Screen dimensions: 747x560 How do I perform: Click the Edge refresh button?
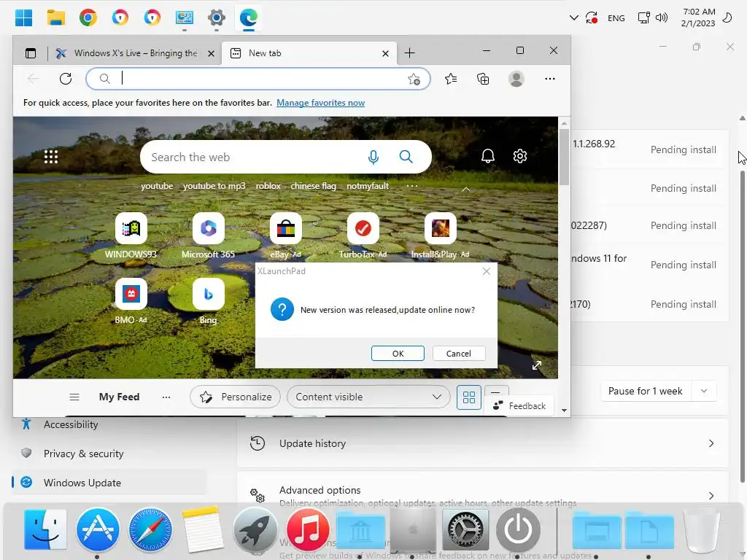click(x=66, y=79)
